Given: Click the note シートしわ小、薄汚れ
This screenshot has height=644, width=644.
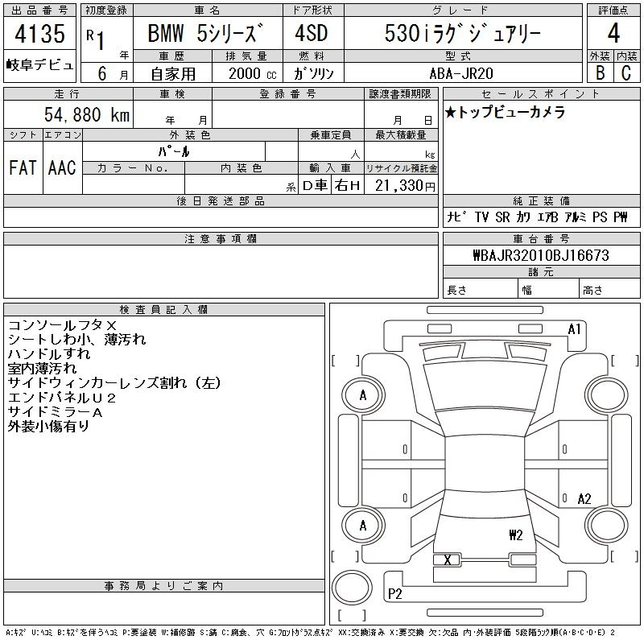Looking at the screenshot, I should point(76,340).
